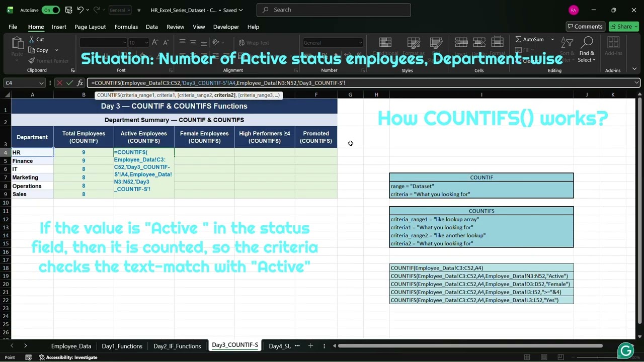Click the bottom align icon
Viewport: 644px width, 362px height.
click(x=204, y=42)
